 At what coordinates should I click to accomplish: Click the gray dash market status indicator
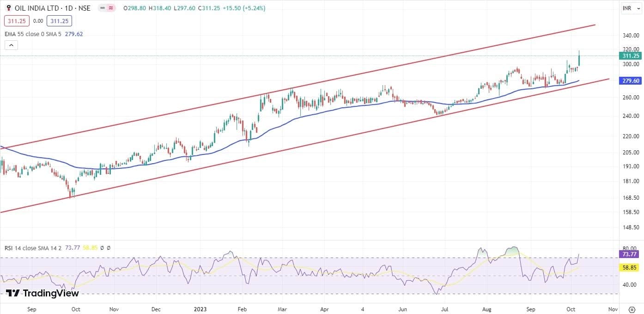click(102, 8)
